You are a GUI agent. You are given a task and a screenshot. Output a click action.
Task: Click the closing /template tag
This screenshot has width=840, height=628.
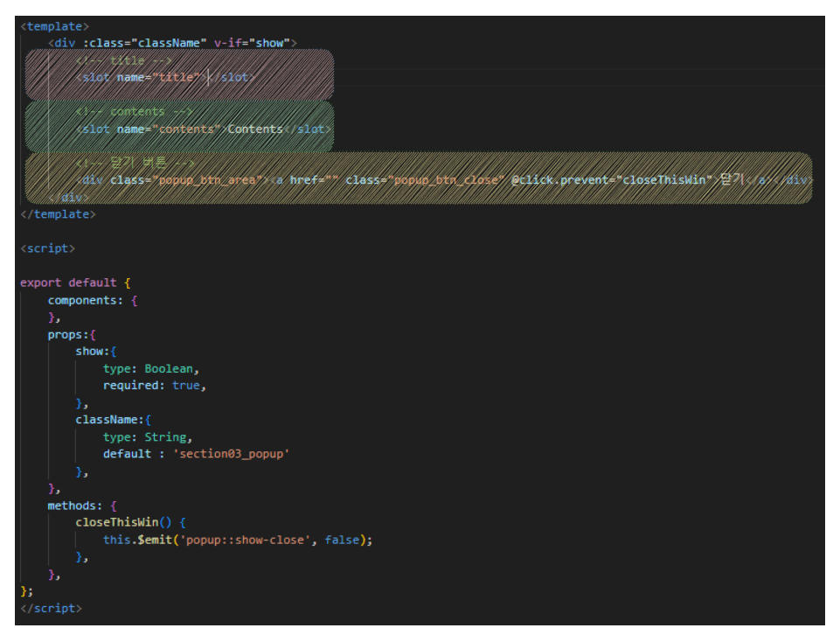58,214
